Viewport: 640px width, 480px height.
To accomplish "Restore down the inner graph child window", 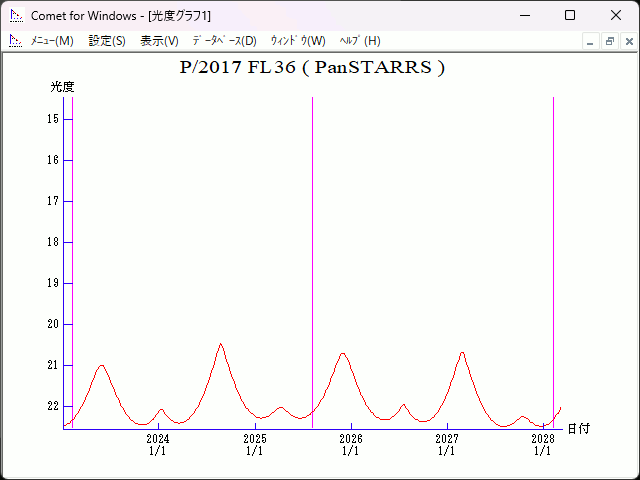I will 608,41.
